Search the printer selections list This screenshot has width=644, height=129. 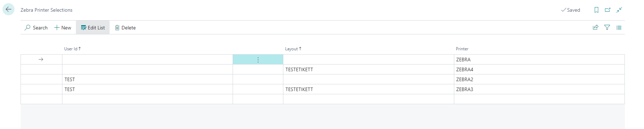click(x=36, y=28)
